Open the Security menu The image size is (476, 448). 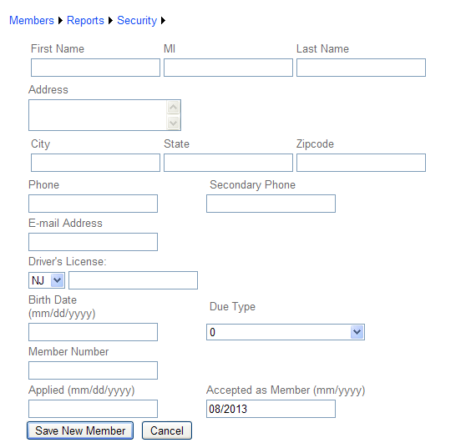[137, 21]
